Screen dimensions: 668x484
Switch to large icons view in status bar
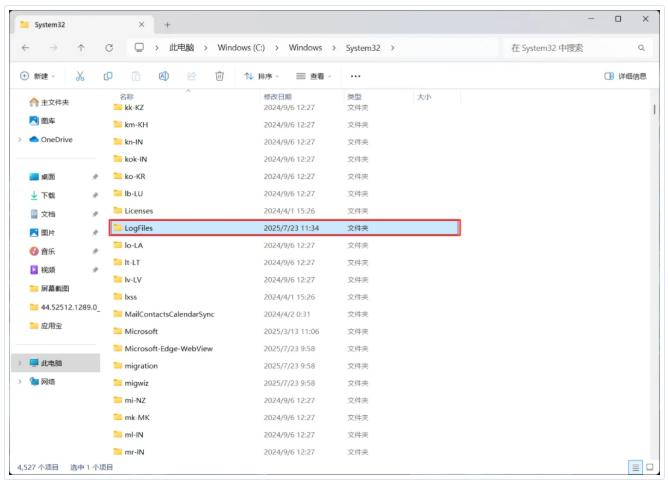(x=650, y=467)
